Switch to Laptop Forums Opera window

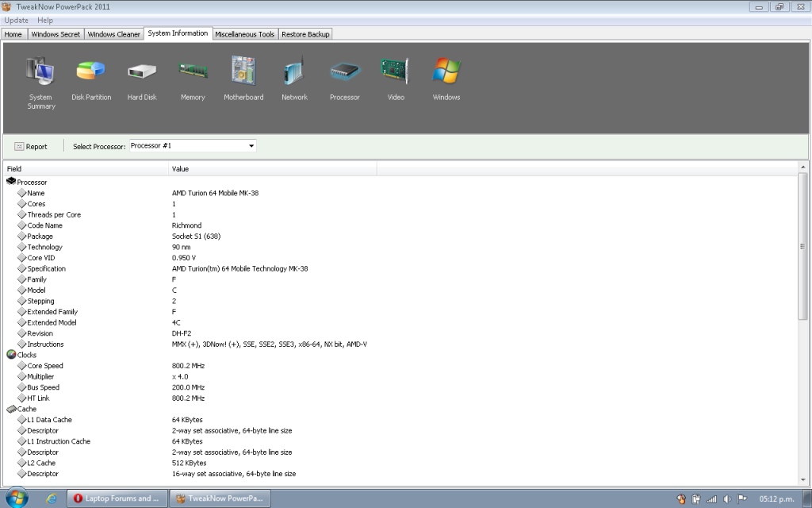[117, 498]
